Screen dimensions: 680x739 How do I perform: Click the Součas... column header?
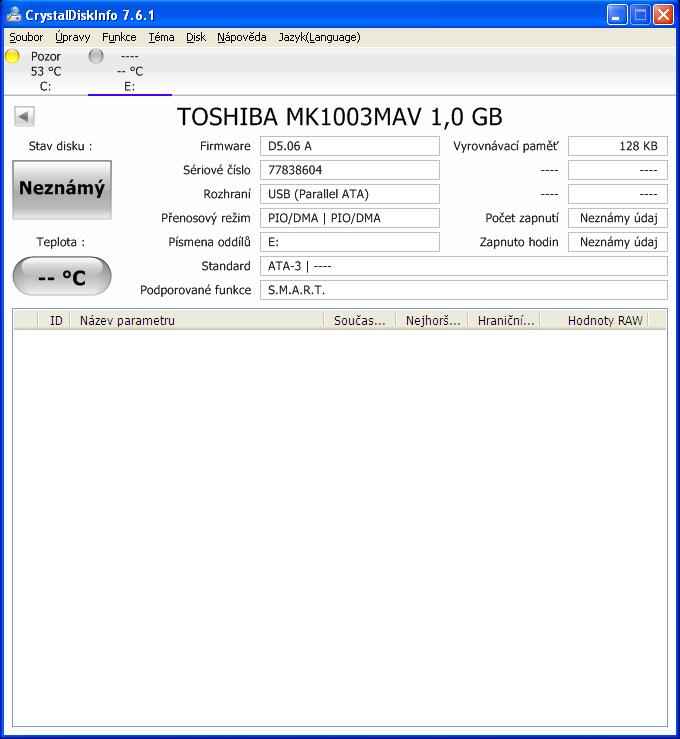point(360,320)
